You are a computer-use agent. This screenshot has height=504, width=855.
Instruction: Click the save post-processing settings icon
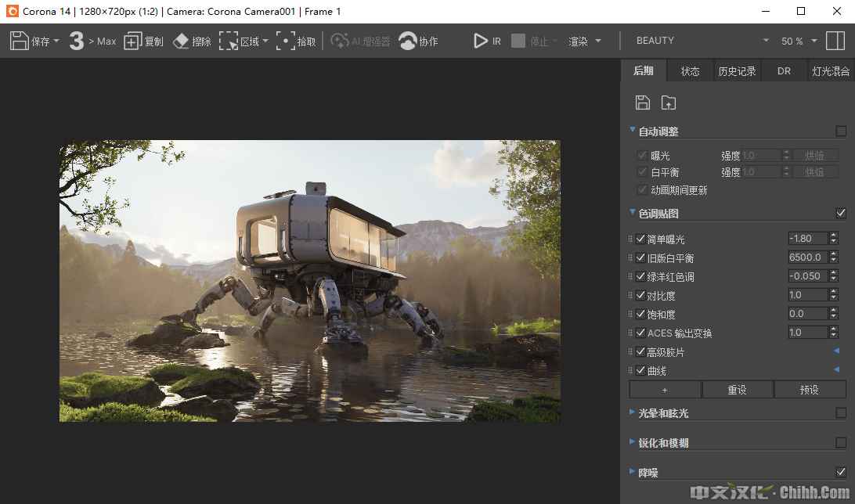point(642,103)
